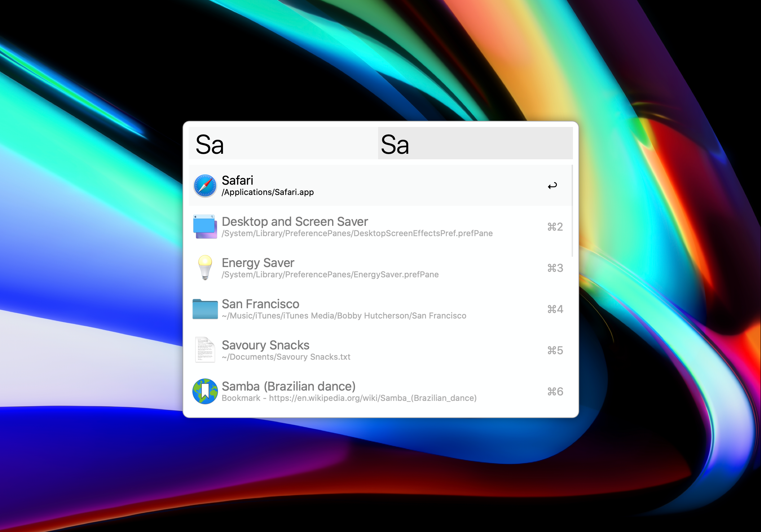Image resolution: width=761 pixels, height=532 pixels.
Task: Open the Safari result title
Action: pyautogui.click(x=237, y=180)
